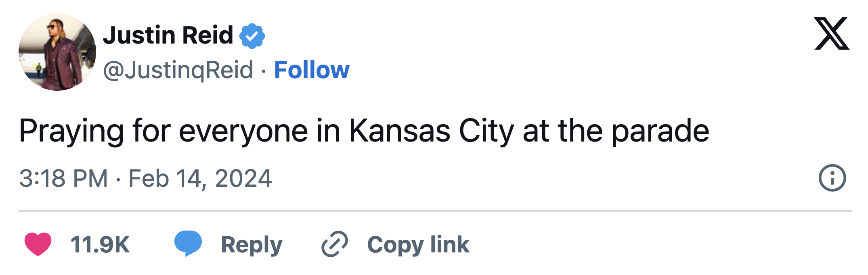The width and height of the screenshot is (868, 275).
Task: Click the blue reply speech bubble icon
Action: [188, 243]
